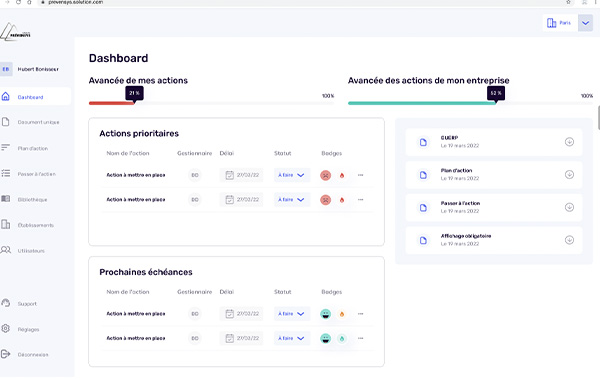Click the browser bookmark star icon
The width and height of the screenshot is (600, 380).
pos(568,2)
